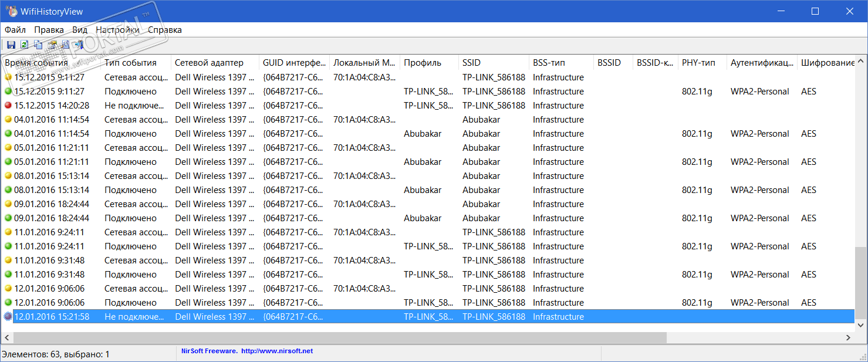This screenshot has width=868, height=362.
Task: Click the horizontal scrollbar left arrow
Action: point(8,337)
